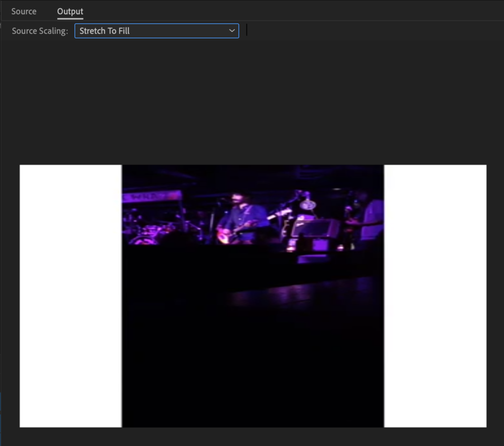Click the glowing pink guitar body
Screen dimensions: 504x446
[223, 236]
